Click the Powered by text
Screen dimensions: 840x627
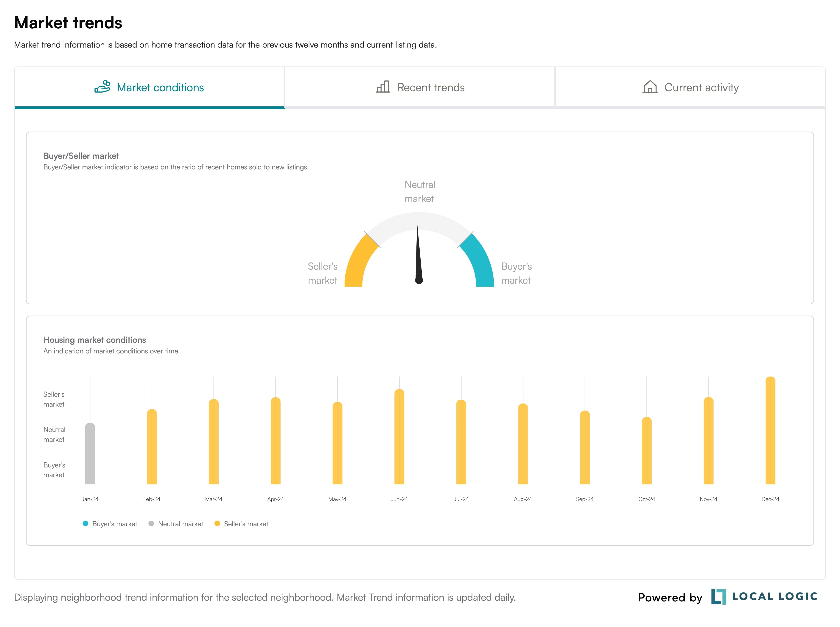point(670,597)
